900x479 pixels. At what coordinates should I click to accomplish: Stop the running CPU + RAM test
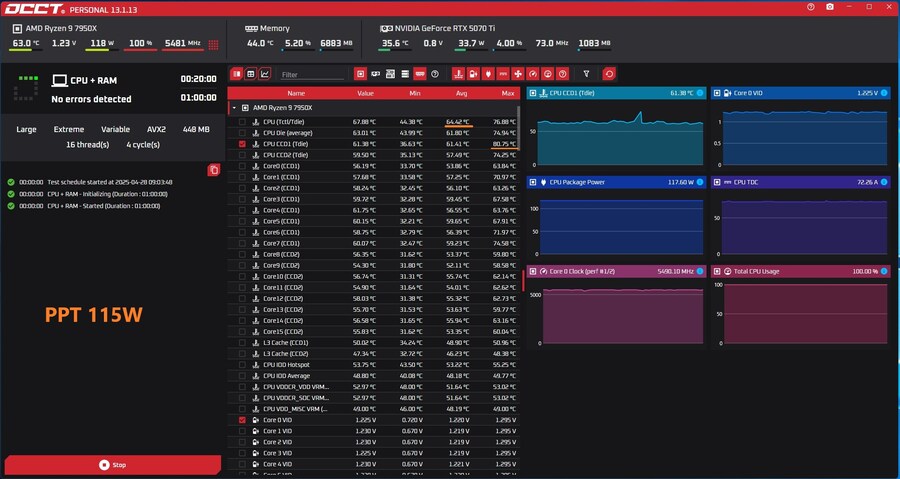pos(112,465)
